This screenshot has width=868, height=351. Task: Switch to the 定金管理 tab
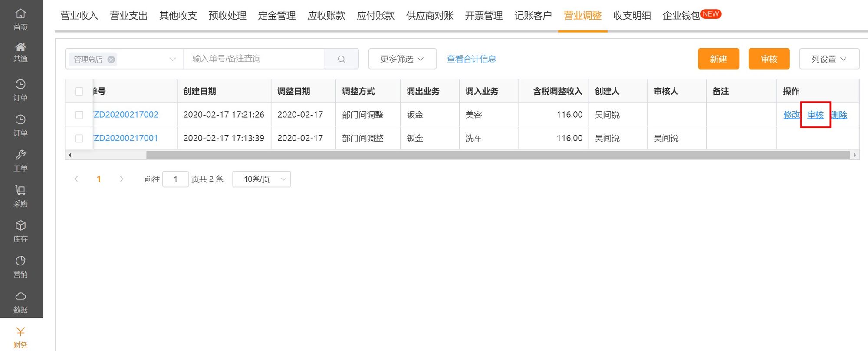click(277, 16)
